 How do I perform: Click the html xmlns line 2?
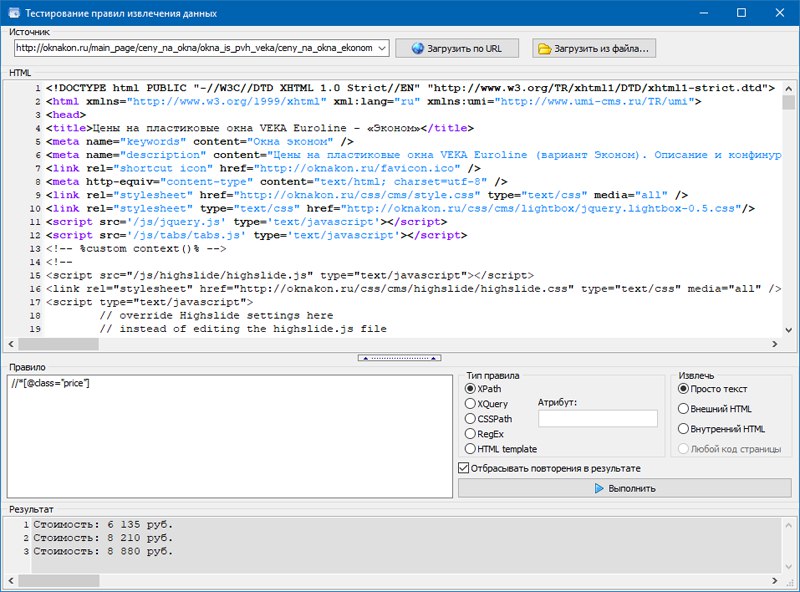pos(373,101)
